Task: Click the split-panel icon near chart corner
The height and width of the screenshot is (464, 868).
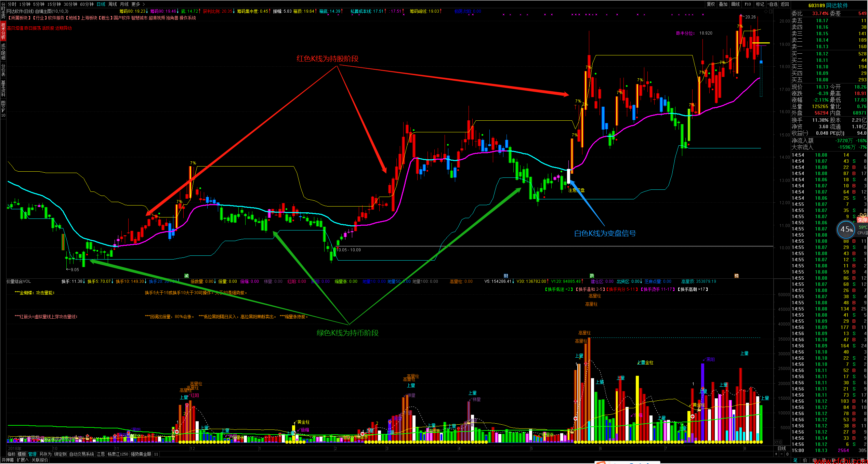Action: tap(771, 11)
